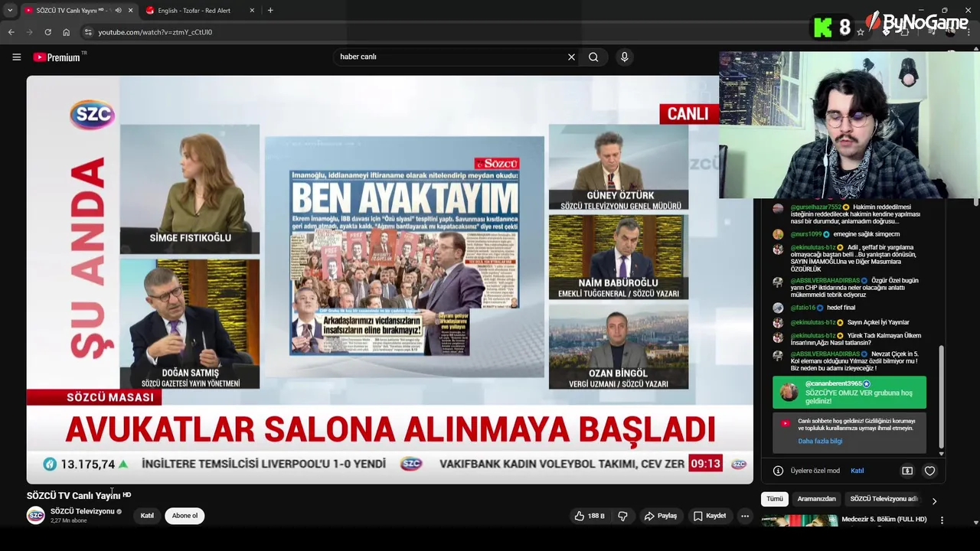Screen dimensions: 980x551
Task: Go back in browser history
Action: (x=11, y=32)
